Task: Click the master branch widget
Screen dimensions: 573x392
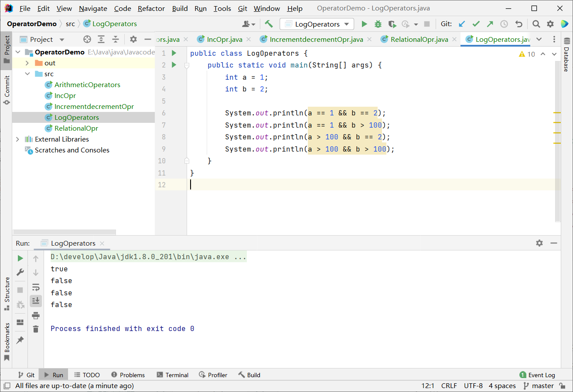Action: 538,385
